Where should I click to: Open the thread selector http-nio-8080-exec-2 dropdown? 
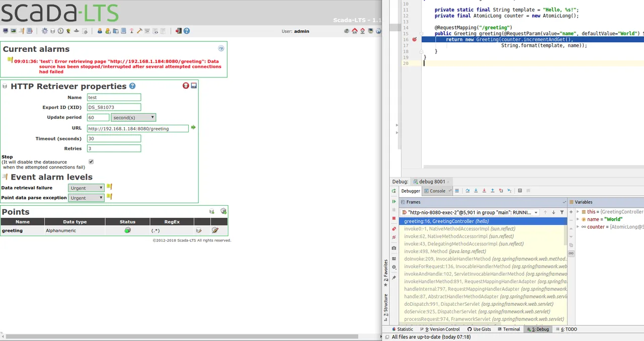point(469,212)
